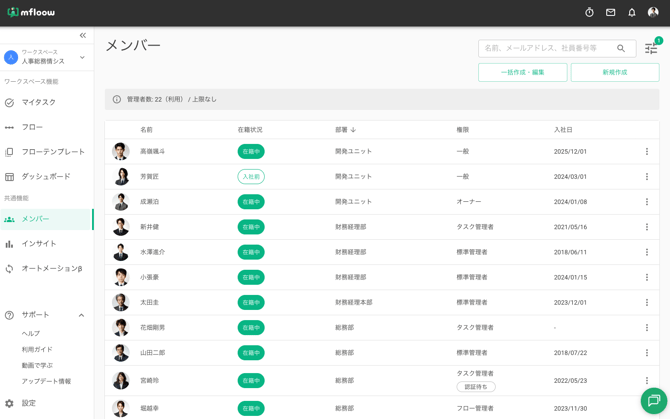670x419 pixels.
Task: Click the settings gear icon
Action: [x=9, y=403]
